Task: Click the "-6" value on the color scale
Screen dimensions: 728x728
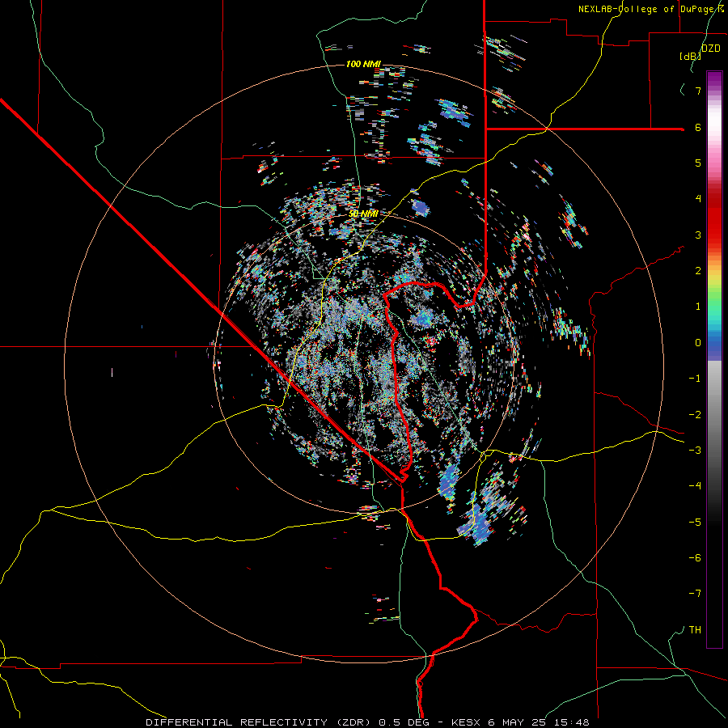Action: tap(695, 558)
